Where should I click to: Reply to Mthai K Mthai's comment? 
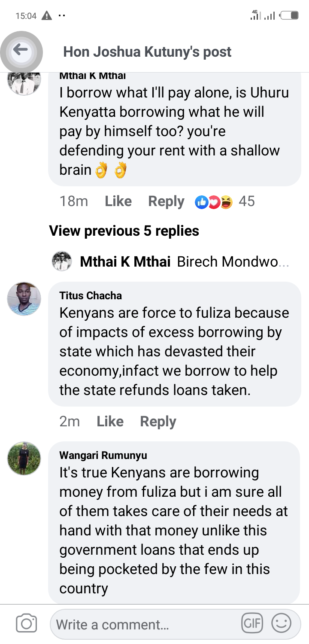pyautogui.click(x=166, y=201)
